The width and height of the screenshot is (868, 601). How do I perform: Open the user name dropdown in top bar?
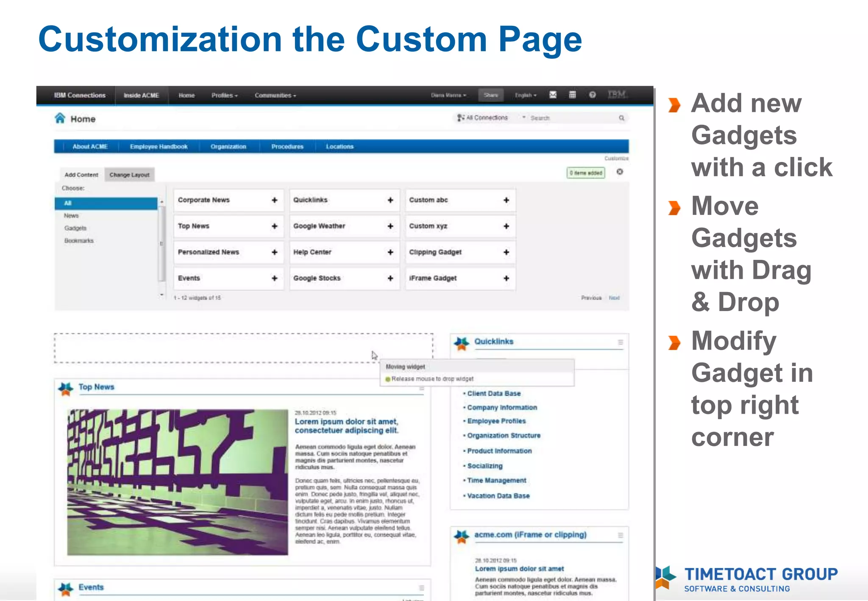(448, 95)
